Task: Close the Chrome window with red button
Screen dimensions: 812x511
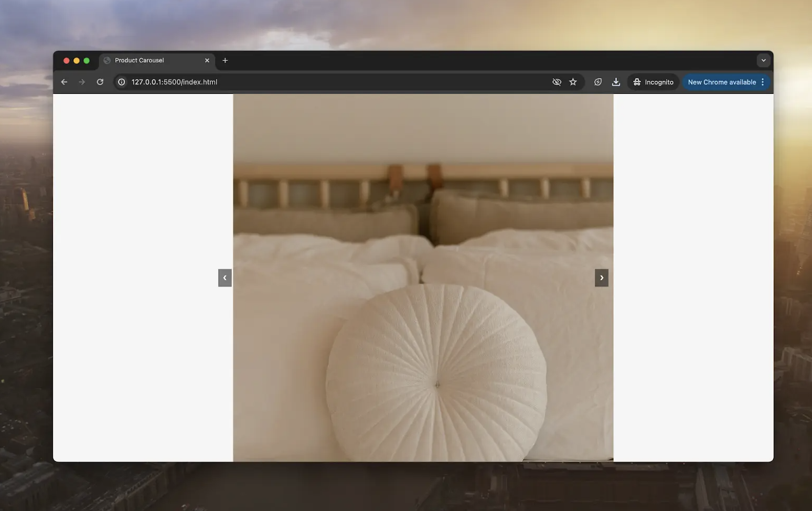Action: 67,60
